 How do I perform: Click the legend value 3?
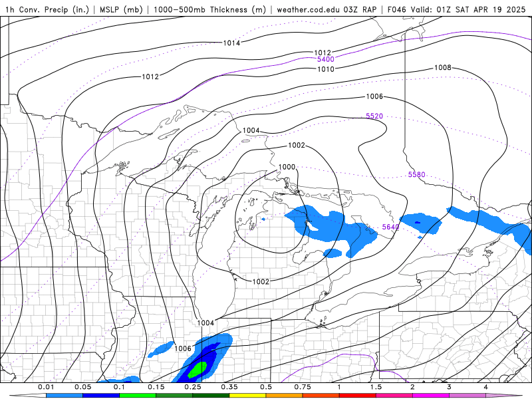tap(450, 387)
